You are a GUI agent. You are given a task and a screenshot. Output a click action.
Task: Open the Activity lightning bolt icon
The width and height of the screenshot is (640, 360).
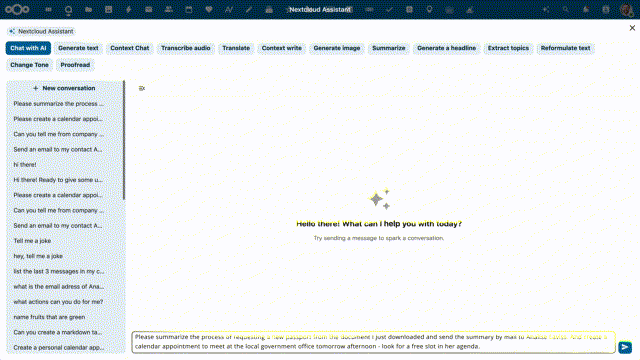(129, 9)
